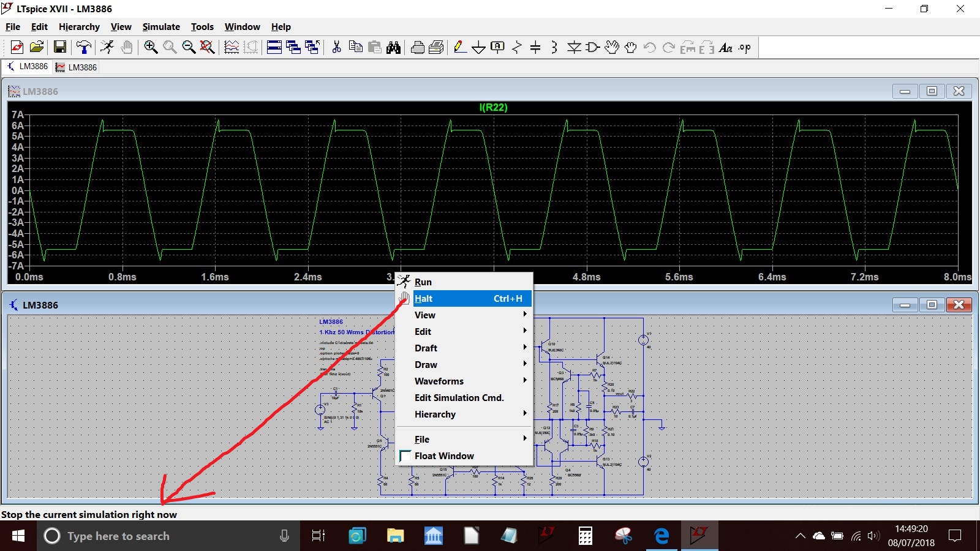Image resolution: width=980 pixels, height=551 pixels.
Task: Maximize the LM3886 waveform sub-window
Action: coord(932,91)
